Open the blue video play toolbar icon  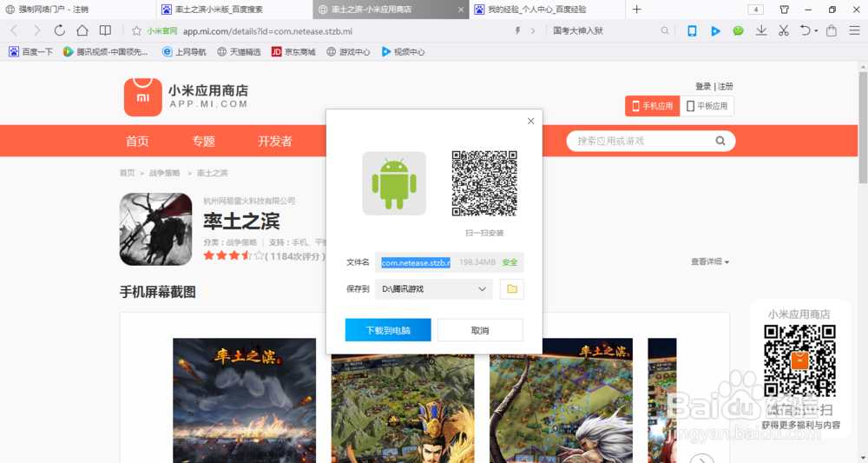[715, 31]
